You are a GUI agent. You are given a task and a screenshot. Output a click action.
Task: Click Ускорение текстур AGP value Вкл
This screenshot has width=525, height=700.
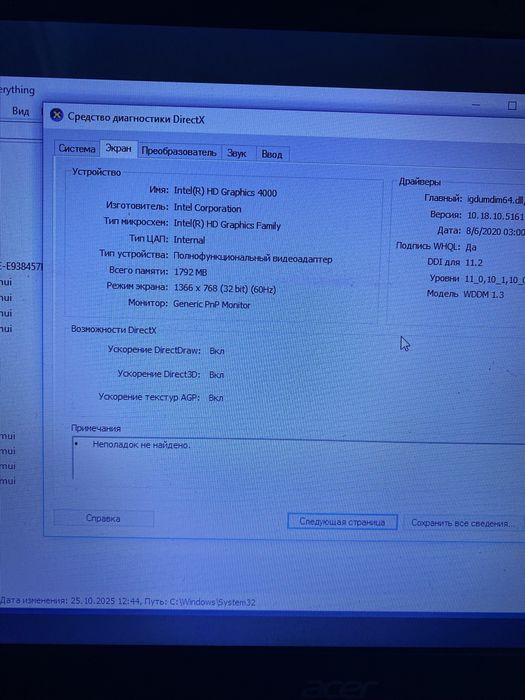click(x=216, y=398)
